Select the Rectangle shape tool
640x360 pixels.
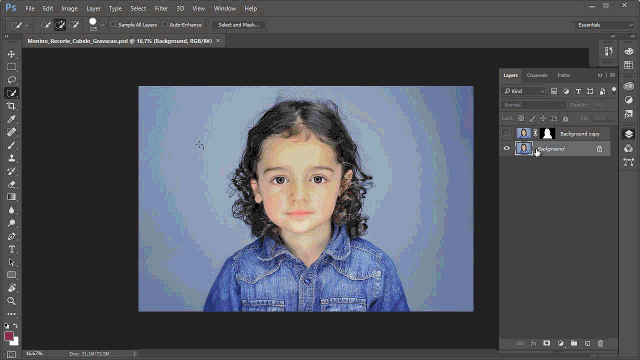click(11, 275)
